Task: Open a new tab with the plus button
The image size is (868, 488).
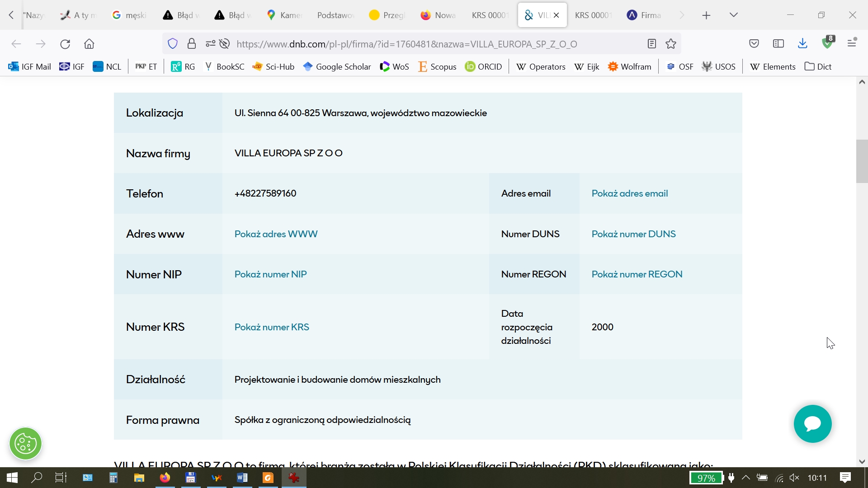Action: coord(707,15)
